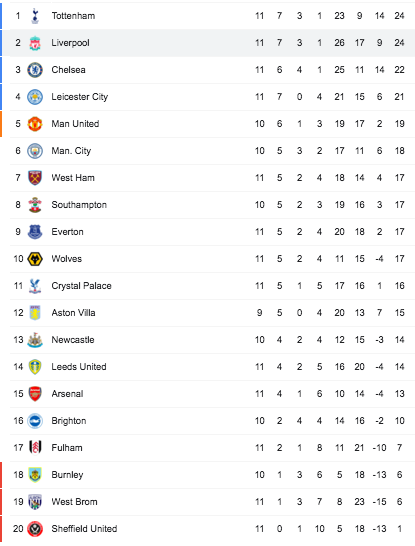Click the Leicester City crest
This screenshot has width=415, height=546.
coord(35,97)
